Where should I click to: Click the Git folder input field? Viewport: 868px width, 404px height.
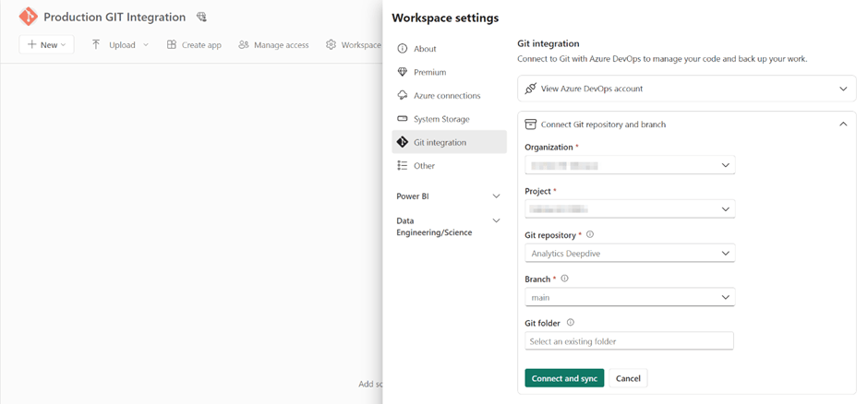click(x=629, y=341)
